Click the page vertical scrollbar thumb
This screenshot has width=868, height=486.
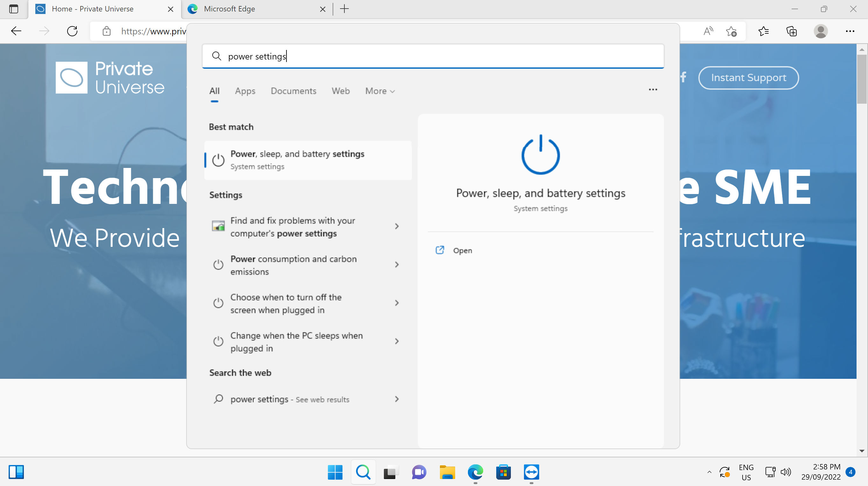coord(862,79)
